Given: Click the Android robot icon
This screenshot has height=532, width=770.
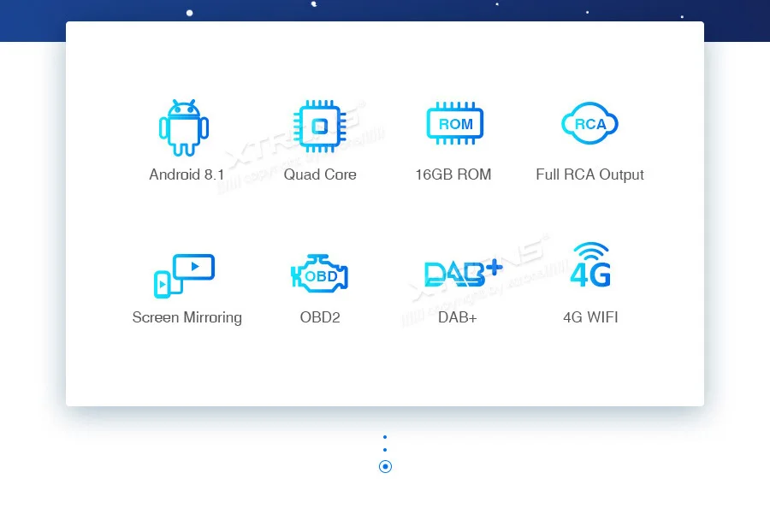Looking at the screenshot, I should coord(184,127).
